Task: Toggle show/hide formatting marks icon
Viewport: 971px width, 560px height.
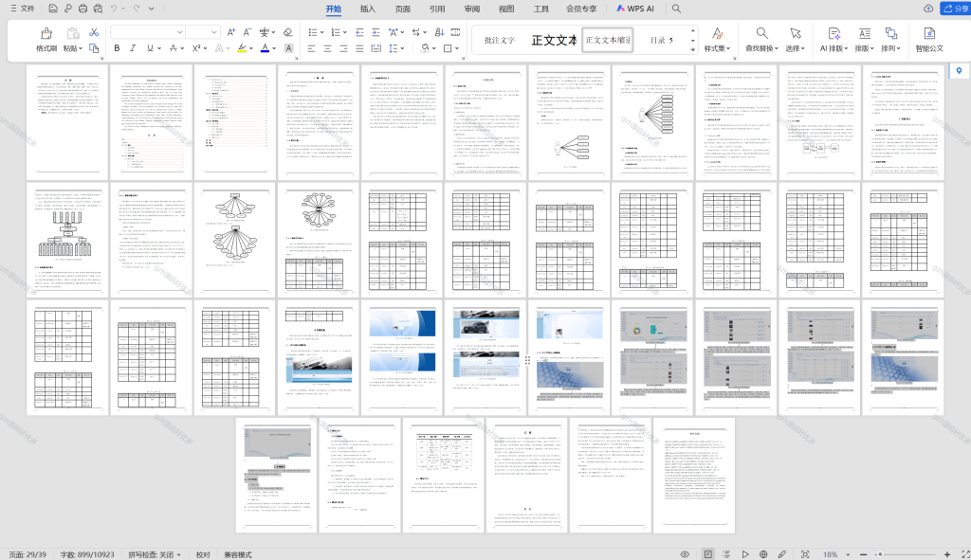Action: click(x=415, y=32)
